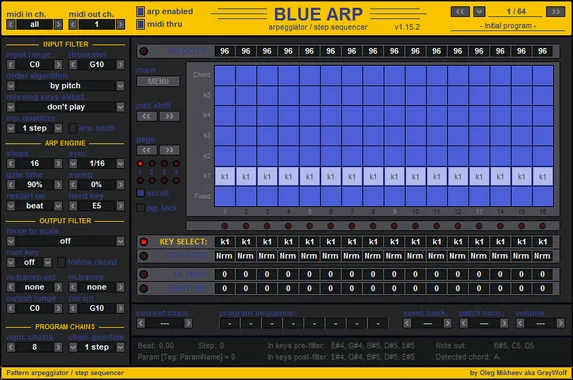This screenshot has height=380, width=573.
Task: Select the KEY SELECT row radio indicator
Action: (x=144, y=242)
